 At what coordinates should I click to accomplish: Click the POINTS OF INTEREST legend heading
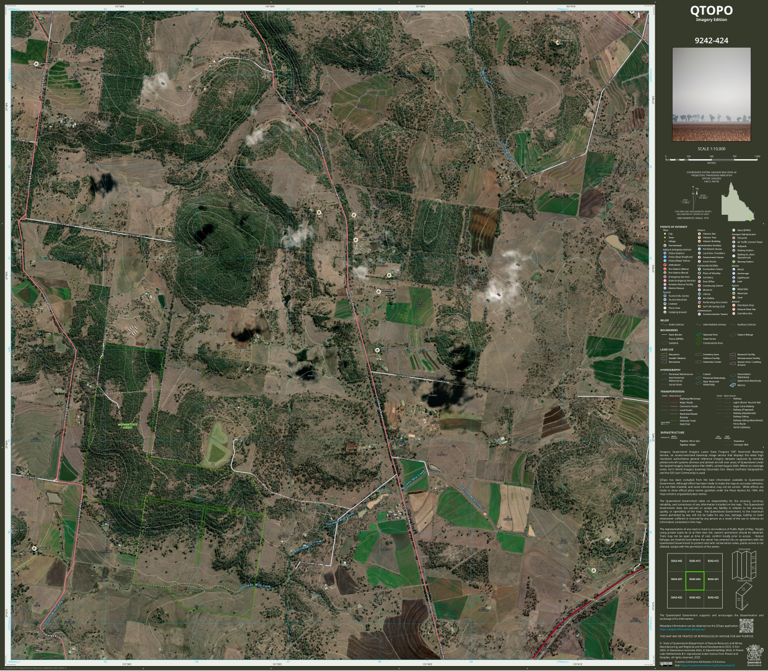point(673,227)
